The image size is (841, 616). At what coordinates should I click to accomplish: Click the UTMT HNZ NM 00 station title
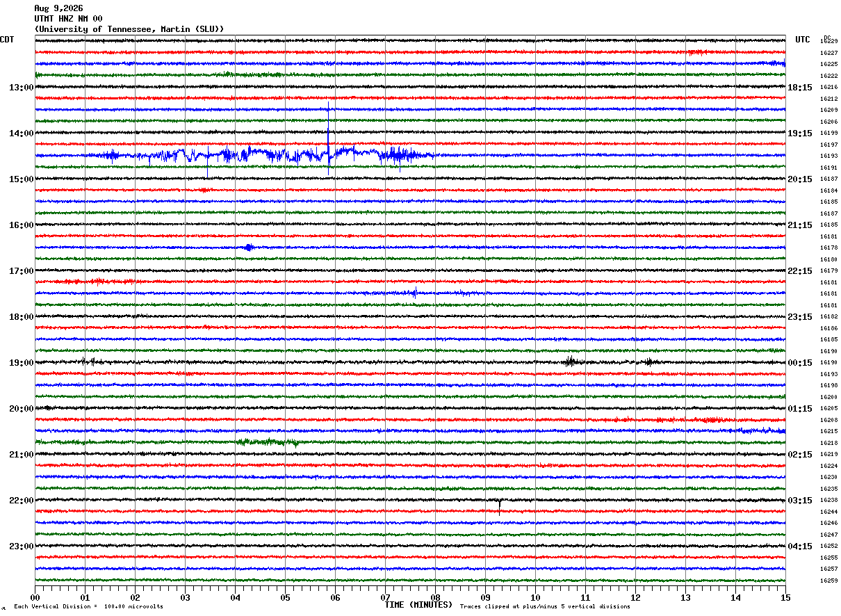(68, 19)
